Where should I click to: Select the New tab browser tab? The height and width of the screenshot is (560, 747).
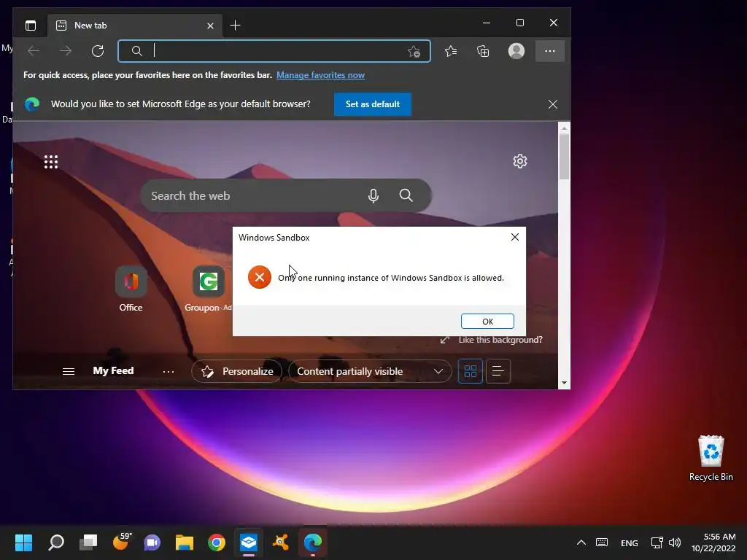pyautogui.click(x=135, y=26)
